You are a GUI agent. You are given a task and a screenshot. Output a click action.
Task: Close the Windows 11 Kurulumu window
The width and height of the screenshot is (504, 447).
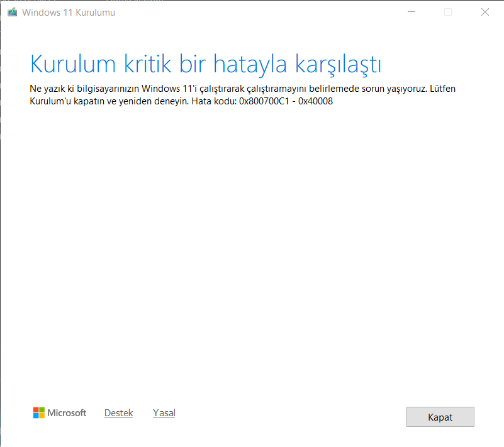click(485, 12)
